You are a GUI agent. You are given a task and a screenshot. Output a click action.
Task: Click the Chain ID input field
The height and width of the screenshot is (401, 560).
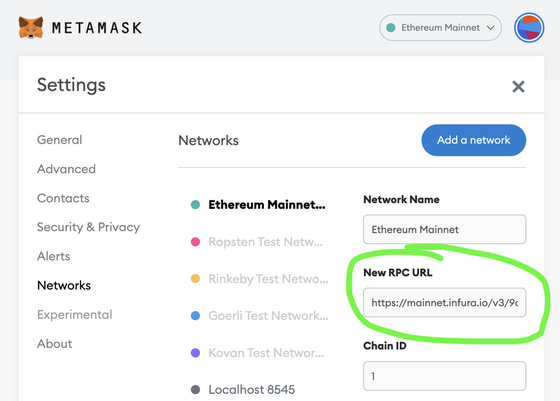pos(444,376)
